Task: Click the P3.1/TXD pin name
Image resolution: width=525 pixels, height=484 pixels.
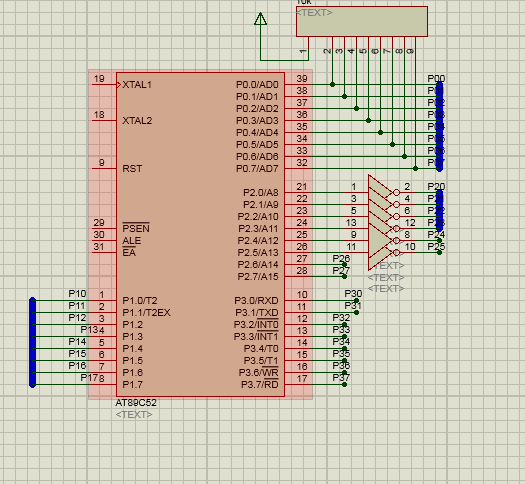Action: 256,312
